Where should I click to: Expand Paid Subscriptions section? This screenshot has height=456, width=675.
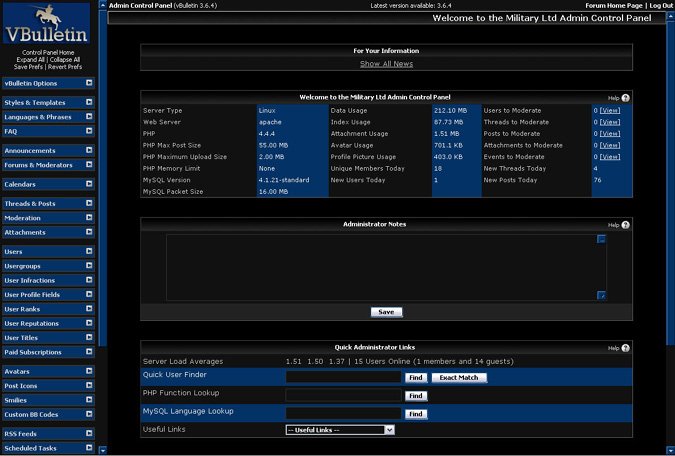(89, 351)
